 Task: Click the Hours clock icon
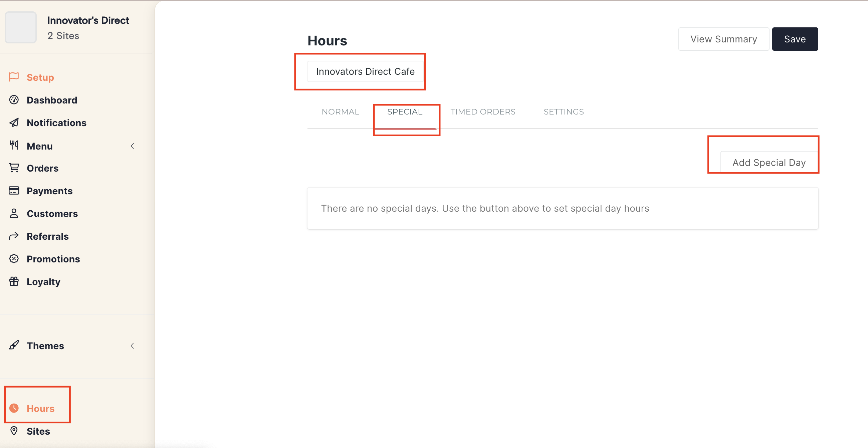[x=14, y=408]
